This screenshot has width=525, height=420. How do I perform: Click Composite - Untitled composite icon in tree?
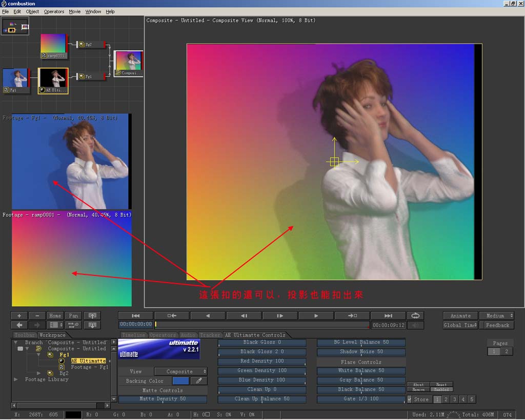point(38,349)
